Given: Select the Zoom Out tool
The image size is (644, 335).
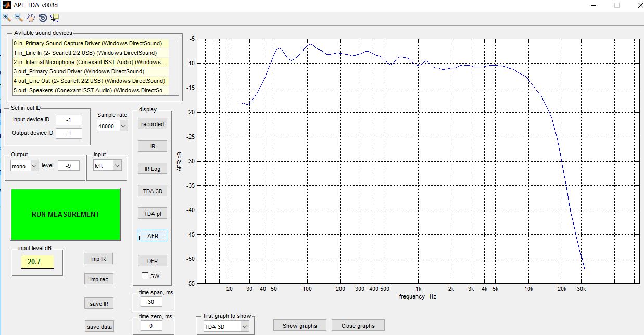Looking at the screenshot, I should pos(19,17).
